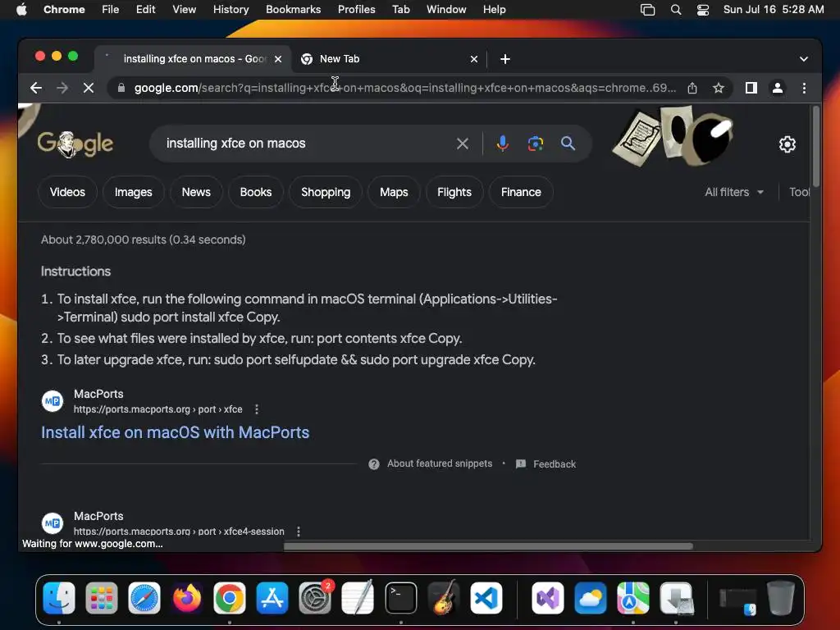Image resolution: width=840 pixels, height=630 pixels.
Task: Open Google Doodle logo homepage
Action: 75,143
